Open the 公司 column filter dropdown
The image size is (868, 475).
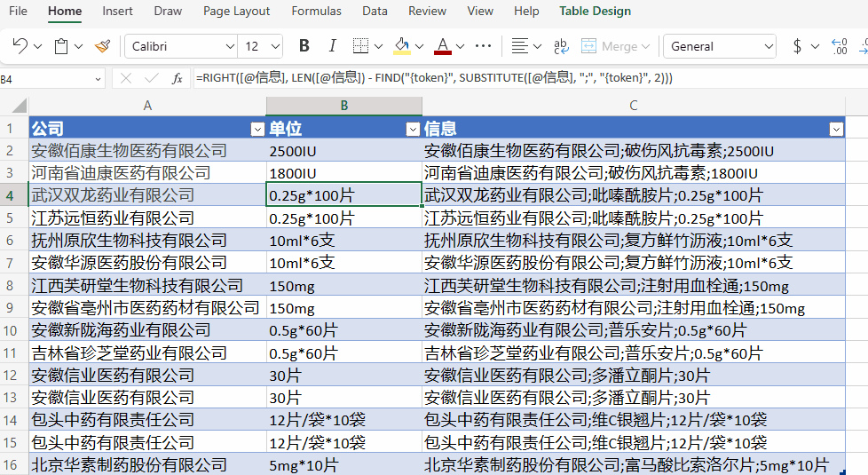pyautogui.click(x=257, y=130)
